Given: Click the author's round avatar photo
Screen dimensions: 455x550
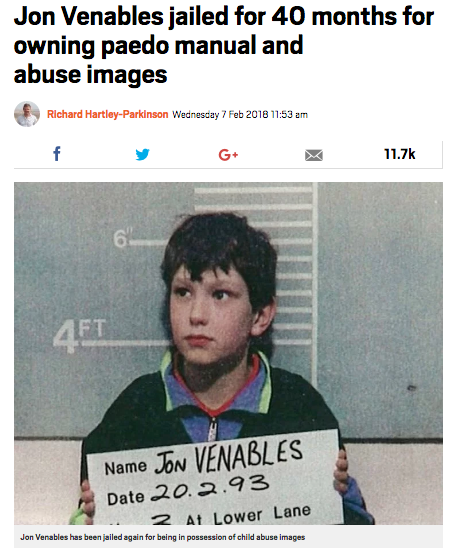Looking at the screenshot, I should click(x=27, y=114).
